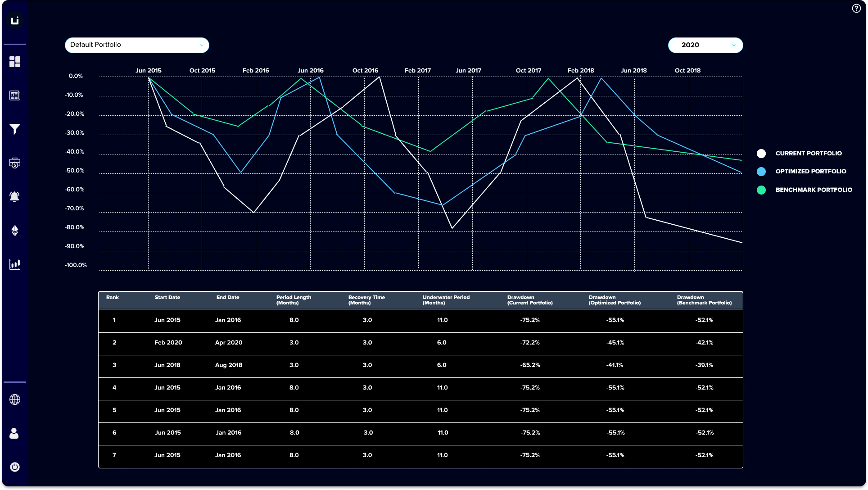This screenshot has height=490, width=868.
Task: Click the power logout icon
Action: click(x=15, y=467)
